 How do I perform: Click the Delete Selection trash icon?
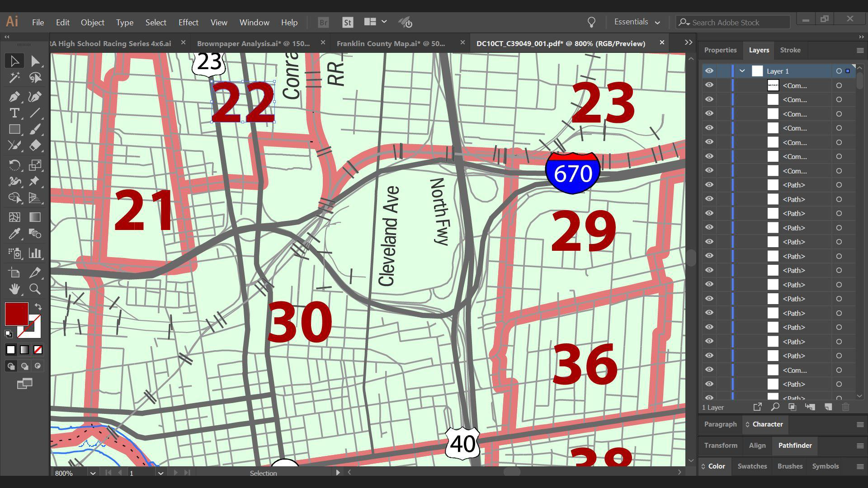pos(845,407)
